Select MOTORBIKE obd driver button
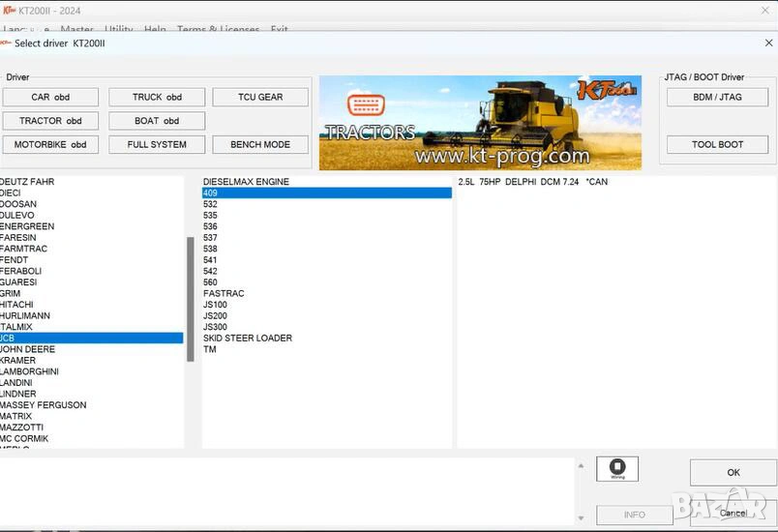The width and height of the screenshot is (778, 532). pos(50,144)
